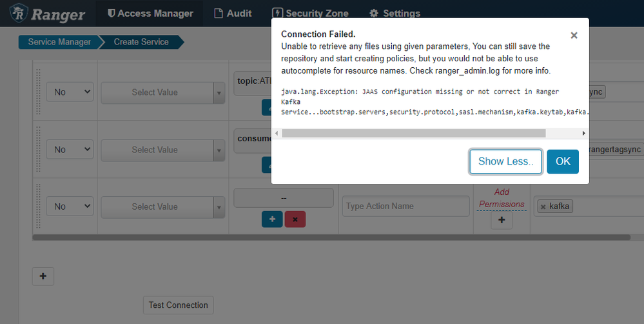Screen dimensions: 644x324
Task: Click plus button under Add Permissions
Action: click(x=502, y=220)
